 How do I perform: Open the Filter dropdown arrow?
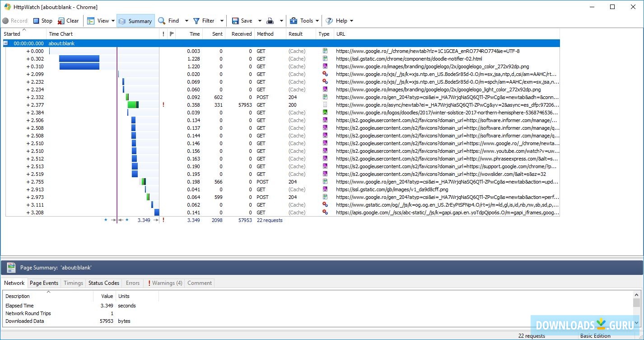222,21
